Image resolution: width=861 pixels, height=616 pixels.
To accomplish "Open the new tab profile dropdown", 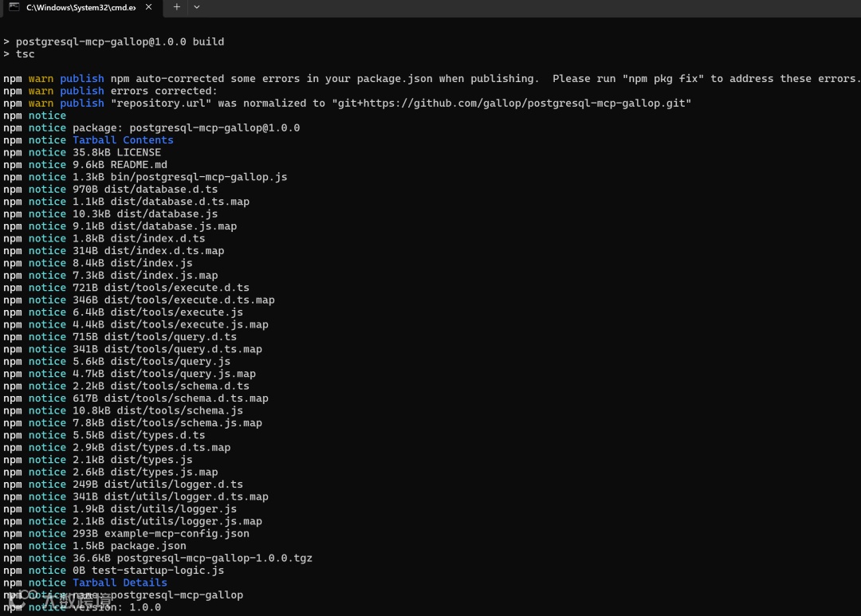I will [197, 7].
